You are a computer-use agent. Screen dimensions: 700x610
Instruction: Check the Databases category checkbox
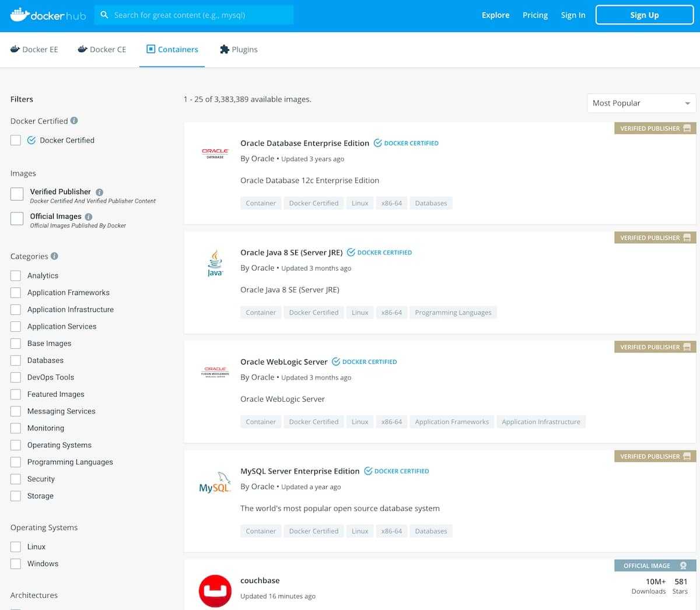[x=16, y=360]
